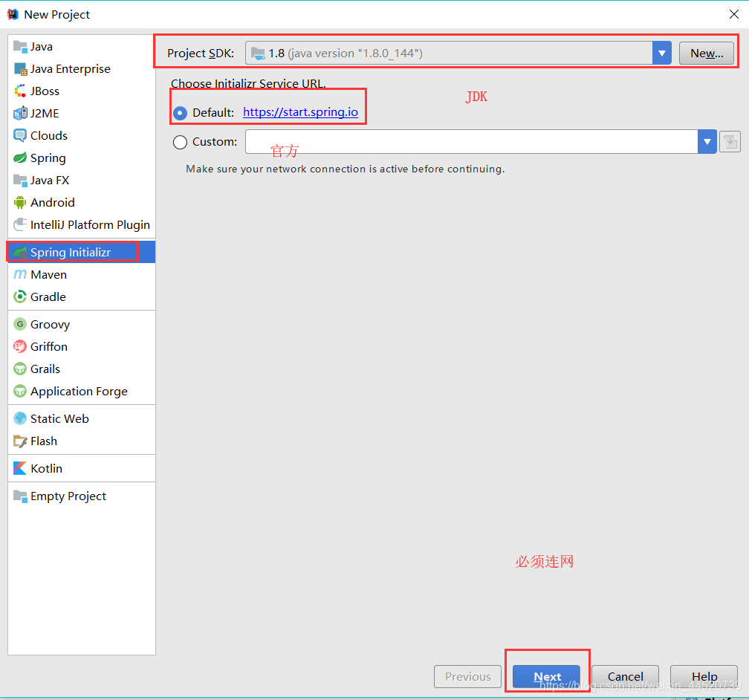
Task: Click the Spring Initializr icon
Action: pyautogui.click(x=20, y=253)
